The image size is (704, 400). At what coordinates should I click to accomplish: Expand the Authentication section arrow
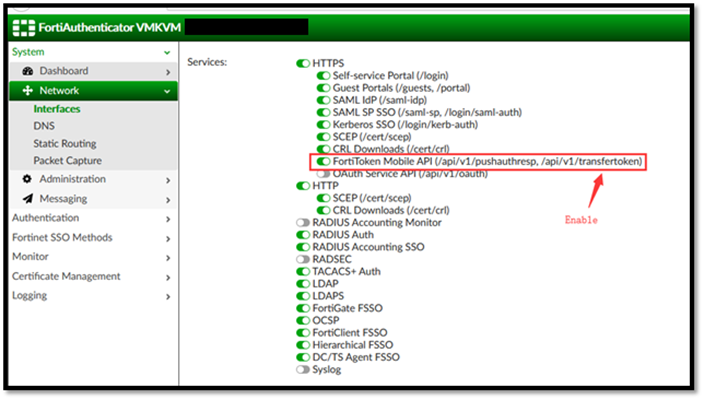pyautogui.click(x=167, y=218)
